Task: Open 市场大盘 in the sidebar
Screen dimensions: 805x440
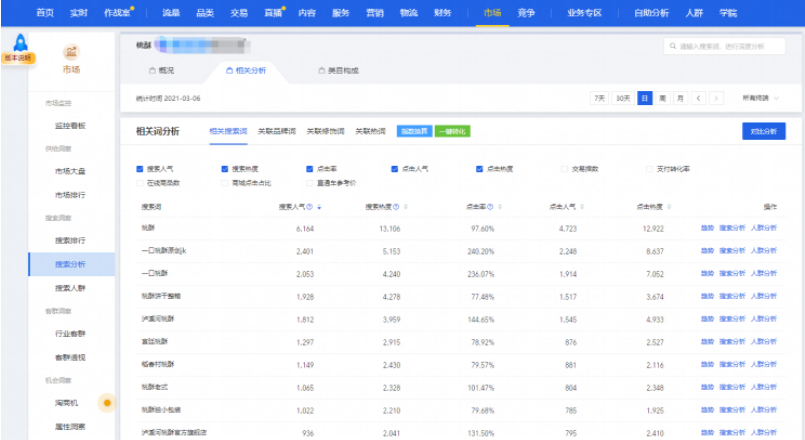Action: click(70, 171)
